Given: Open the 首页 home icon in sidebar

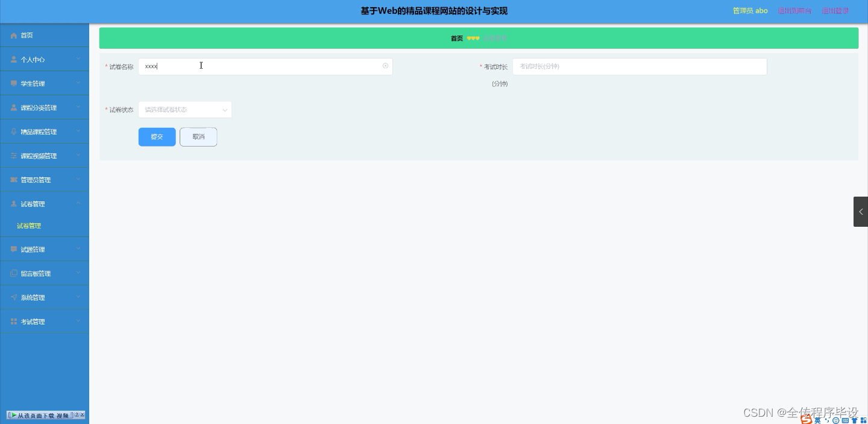Looking at the screenshot, I should (14, 36).
